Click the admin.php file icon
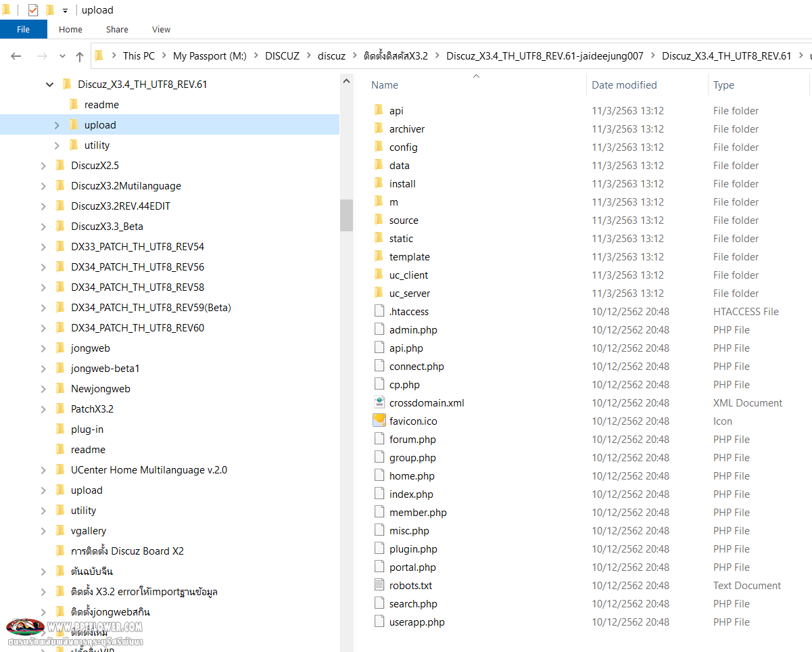The width and height of the screenshot is (812, 652). 379,329
